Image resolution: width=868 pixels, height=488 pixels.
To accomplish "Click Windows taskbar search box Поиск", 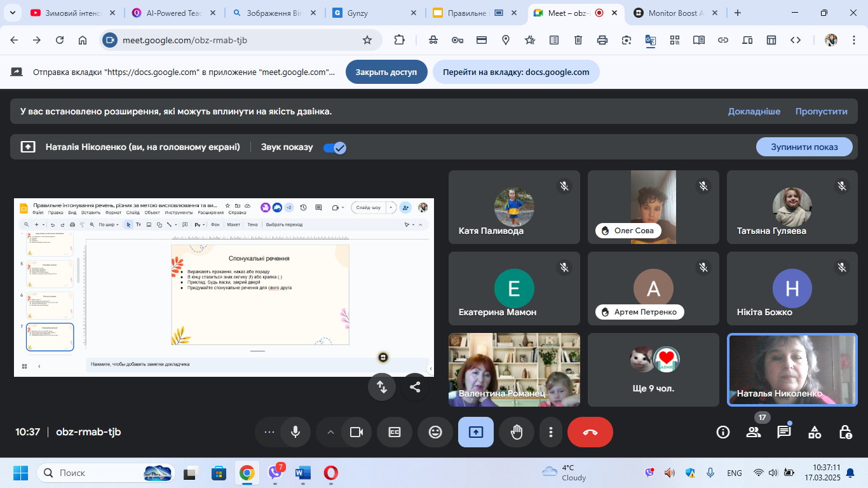I will tap(107, 473).
